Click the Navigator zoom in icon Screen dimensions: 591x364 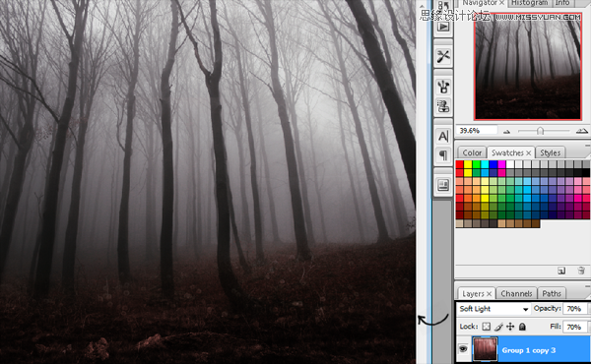pos(581,131)
